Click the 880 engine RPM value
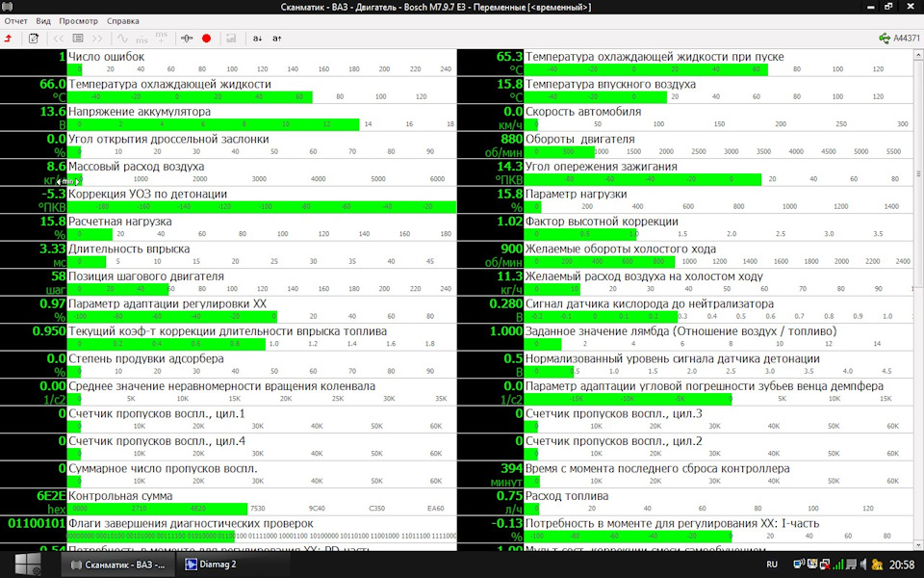This screenshot has height=578, width=924. click(511, 139)
